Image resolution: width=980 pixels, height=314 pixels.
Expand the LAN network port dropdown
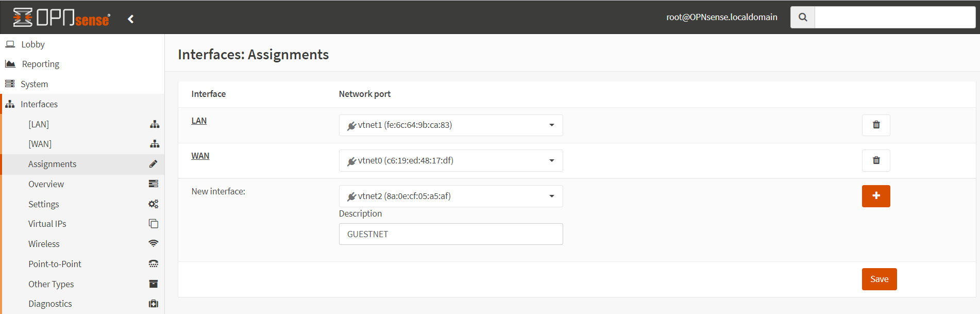(450, 125)
